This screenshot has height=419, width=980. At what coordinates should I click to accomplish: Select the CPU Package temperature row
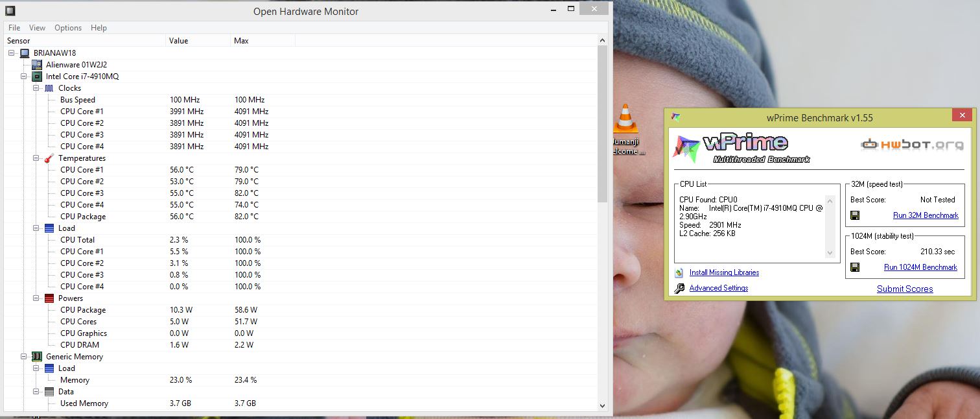300,217
